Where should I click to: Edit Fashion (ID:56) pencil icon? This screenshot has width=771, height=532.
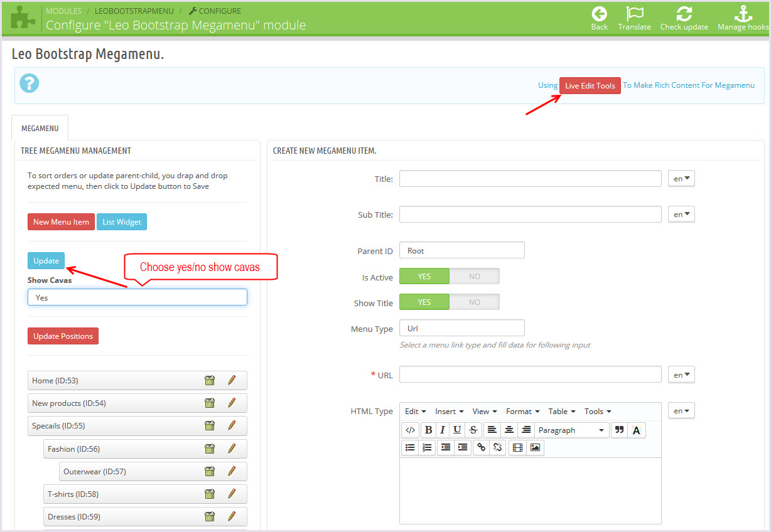pyautogui.click(x=231, y=449)
